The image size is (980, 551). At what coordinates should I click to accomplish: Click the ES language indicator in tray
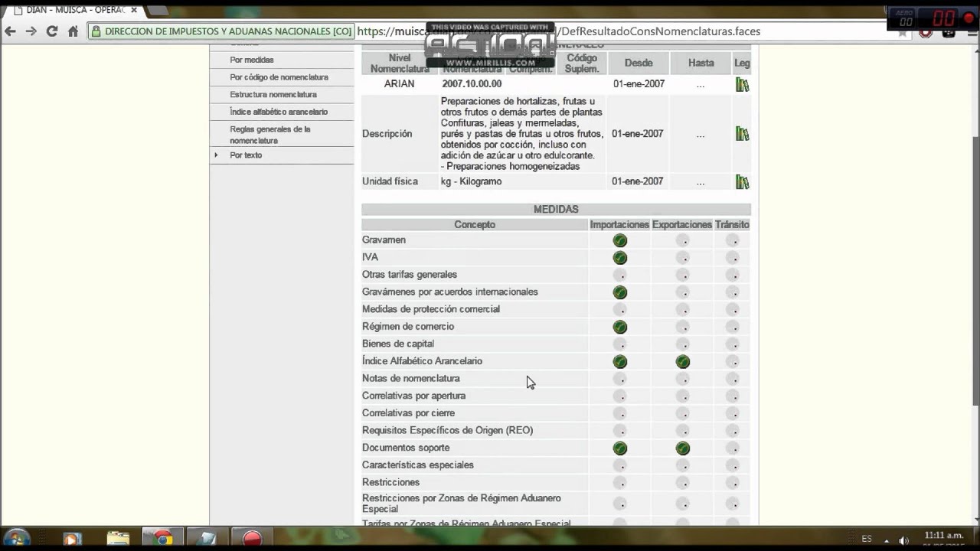tap(867, 539)
